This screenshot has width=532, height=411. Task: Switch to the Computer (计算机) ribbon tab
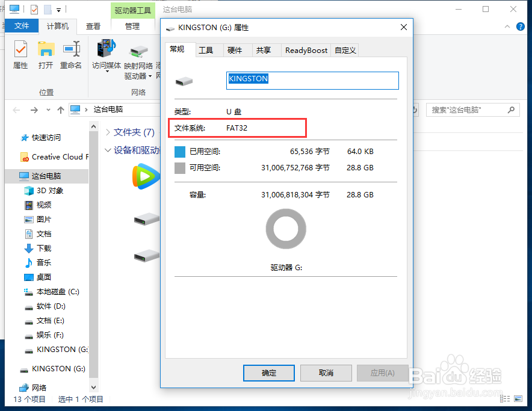[58, 26]
